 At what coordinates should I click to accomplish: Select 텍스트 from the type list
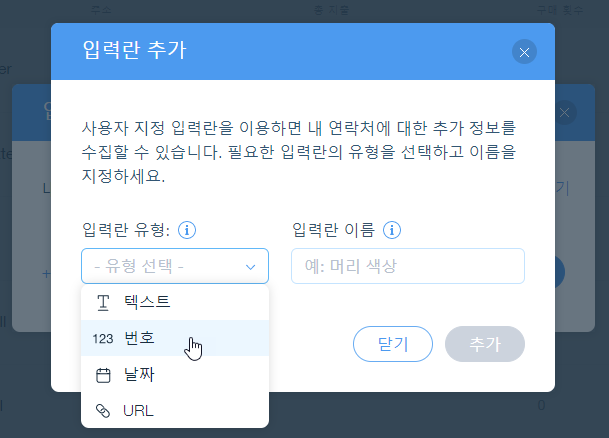(147, 301)
